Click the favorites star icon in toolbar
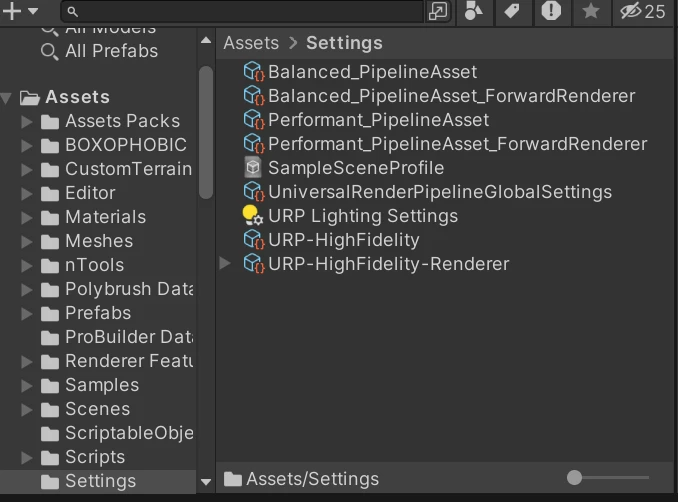The width and height of the screenshot is (678, 502). tap(591, 11)
